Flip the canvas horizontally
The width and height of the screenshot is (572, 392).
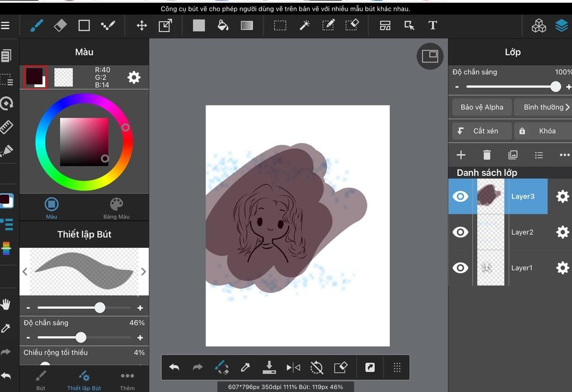(x=293, y=367)
